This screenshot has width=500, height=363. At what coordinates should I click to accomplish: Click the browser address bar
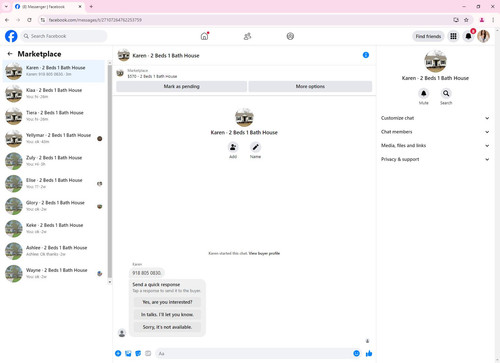click(x=247, y=20)
